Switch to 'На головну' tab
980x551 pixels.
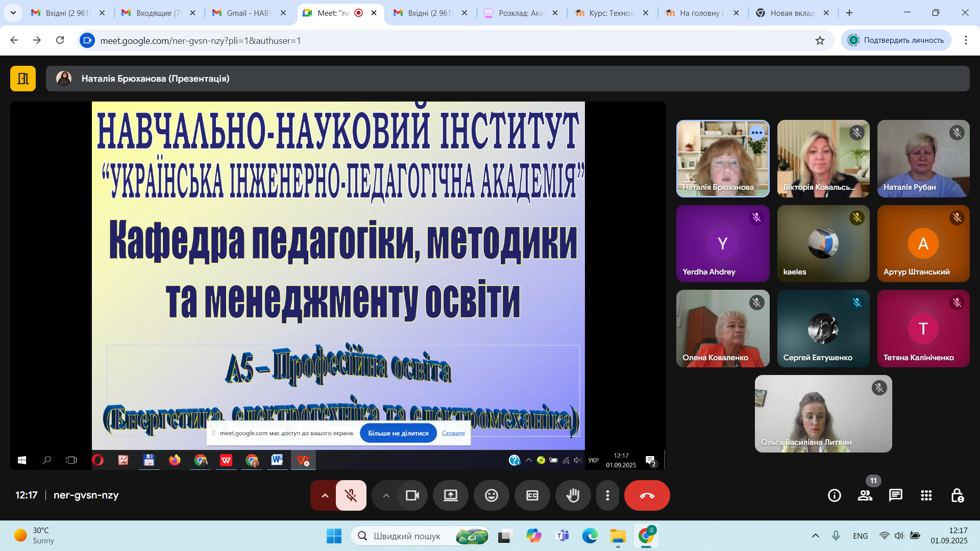tap(702, 13)
